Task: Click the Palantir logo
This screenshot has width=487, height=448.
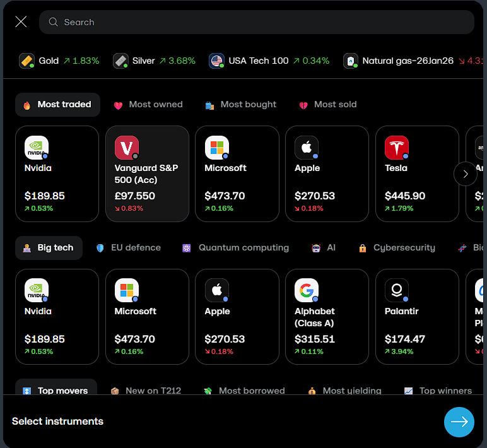Action: 397,290
